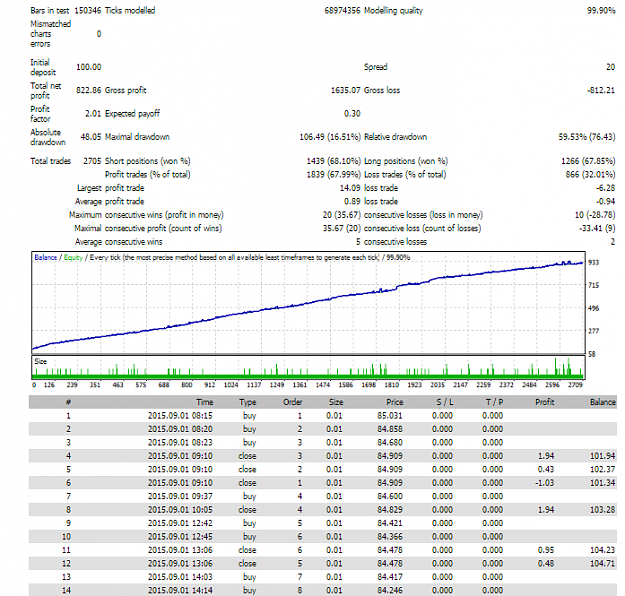Select profit -1.03 in row 6
Image resolution: width=625 pixels, height=596 pixels.
[x=544, y=483]
